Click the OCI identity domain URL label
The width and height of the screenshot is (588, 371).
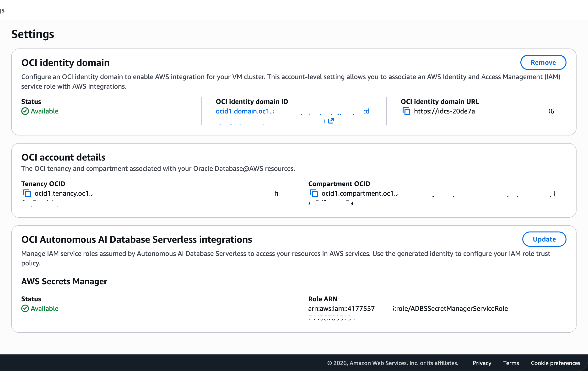(440, 102)
